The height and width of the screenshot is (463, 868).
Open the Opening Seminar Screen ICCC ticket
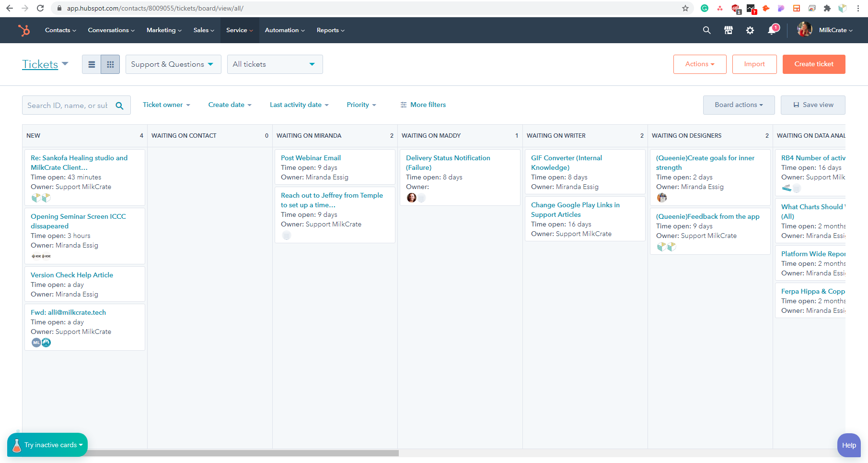(78, 221)
